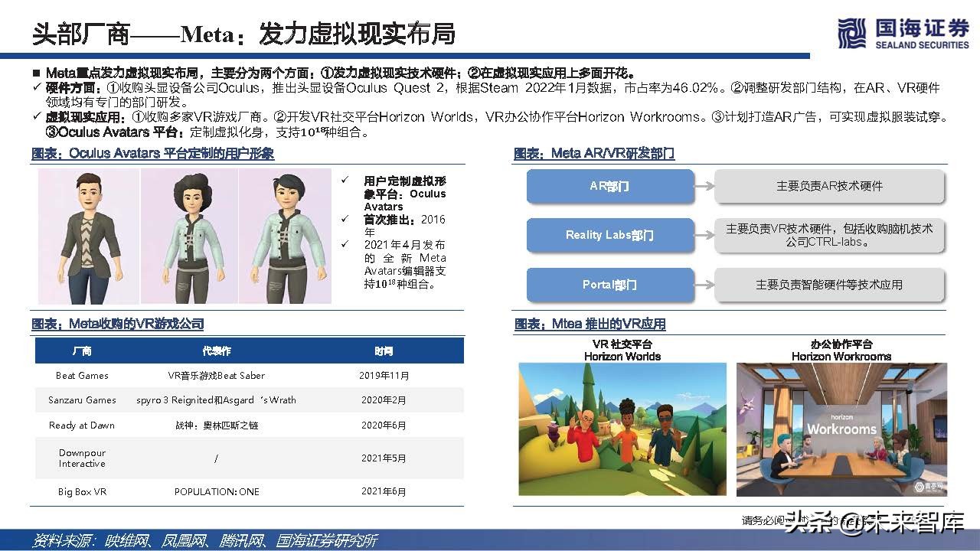
Task: Click the '资料来源' source footer line
Action: click(x=204, y=541)
